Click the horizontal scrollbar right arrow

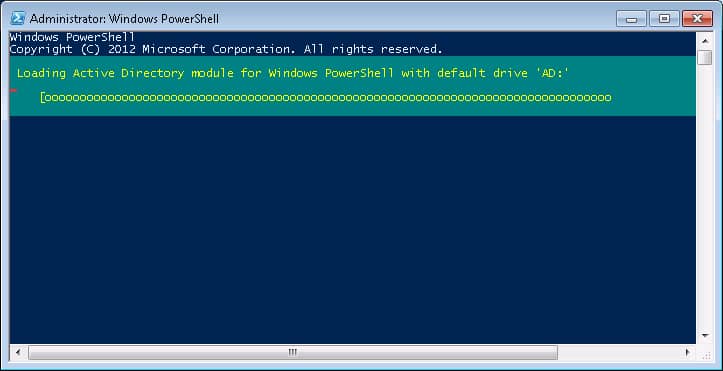[687, 353]
